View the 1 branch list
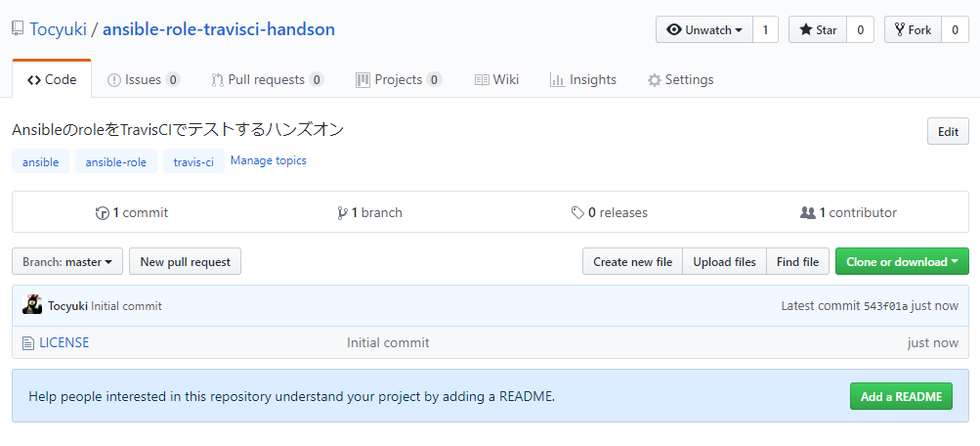The image size is (980, 446). click(x=369, y=212)
